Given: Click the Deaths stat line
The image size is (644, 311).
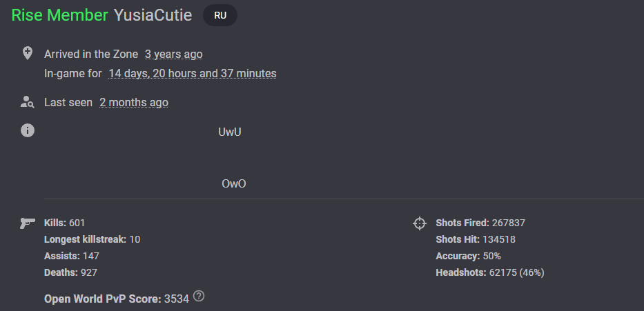Looking at the screenshot, I should [70, 272].
